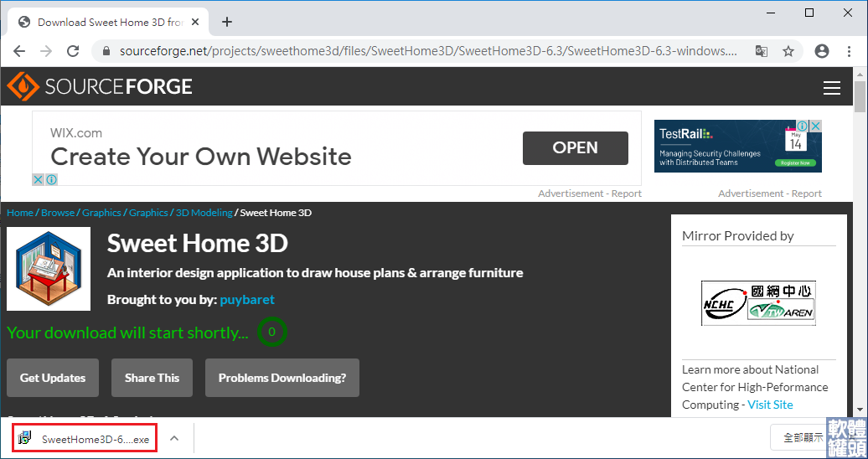Image resolution: width=868 pixels, height=459 pixels.
Task: Minimize the Chrome window
Action: [771, 13]
